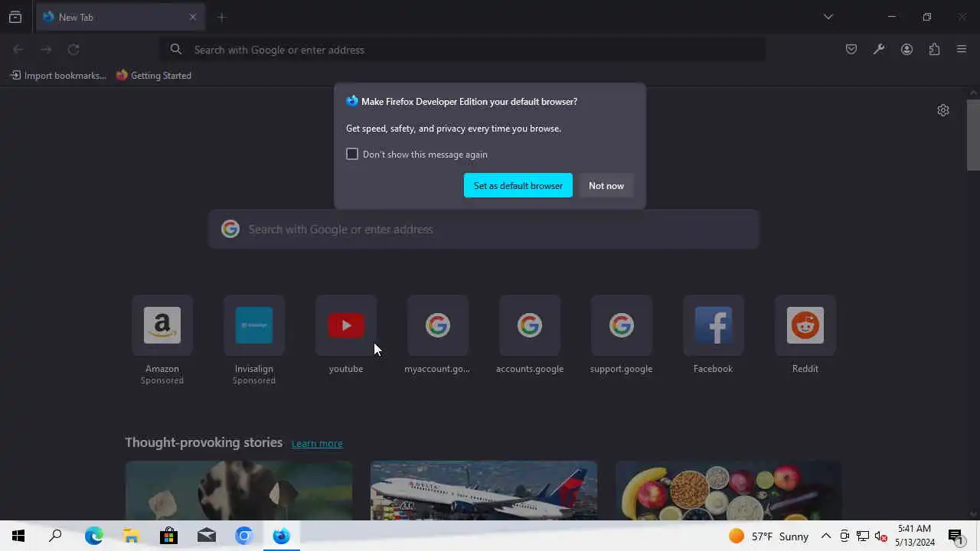This screenshot has width=980, height=551.
Task: Open the Firefox account icon
Action: 906,50
